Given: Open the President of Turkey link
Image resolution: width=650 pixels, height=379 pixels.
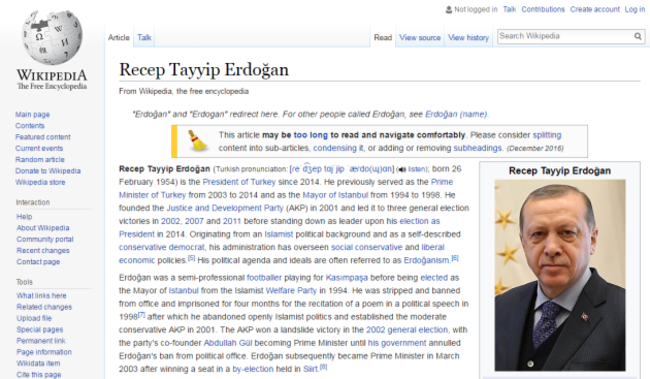Looking at the screenshot, I should [239, 182].
